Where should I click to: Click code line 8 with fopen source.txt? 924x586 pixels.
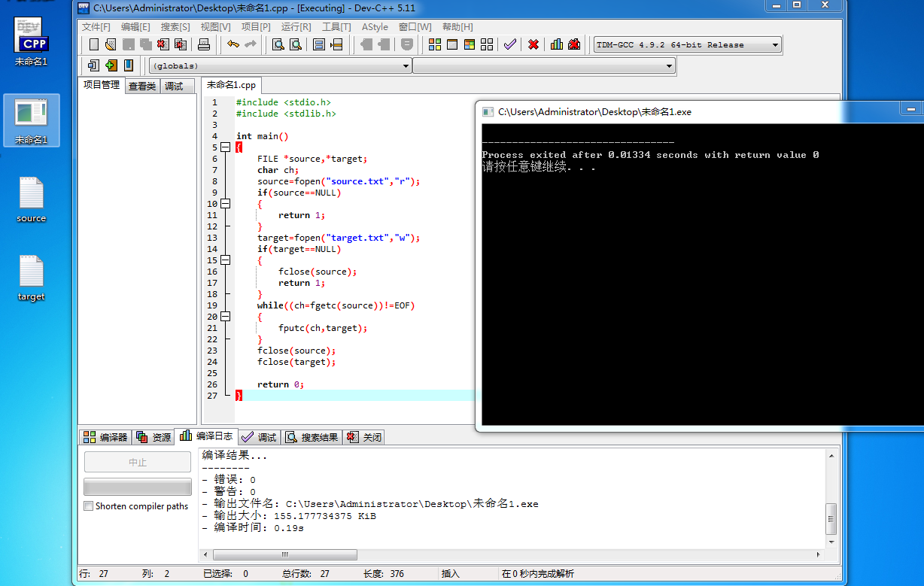pos(339,181)
